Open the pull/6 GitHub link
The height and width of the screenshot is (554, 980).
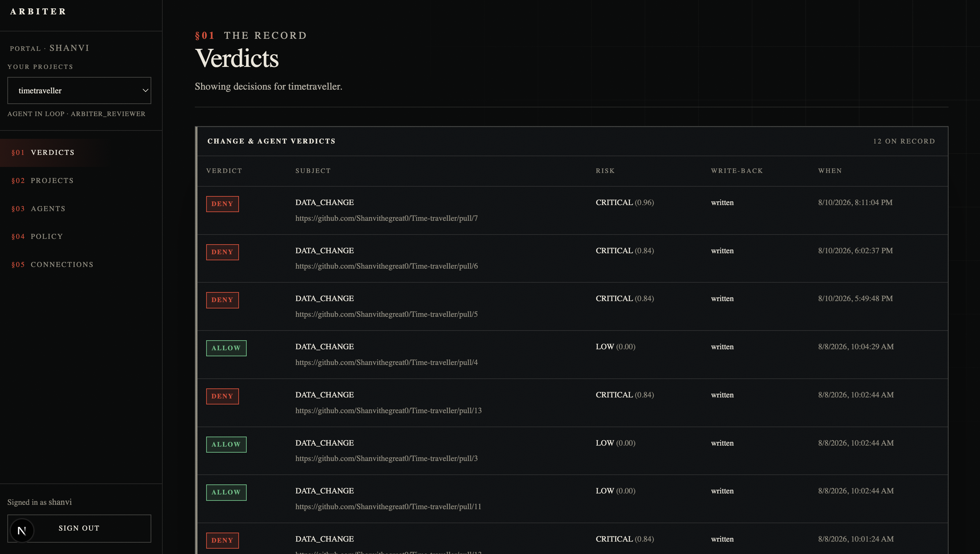(386, 266)
